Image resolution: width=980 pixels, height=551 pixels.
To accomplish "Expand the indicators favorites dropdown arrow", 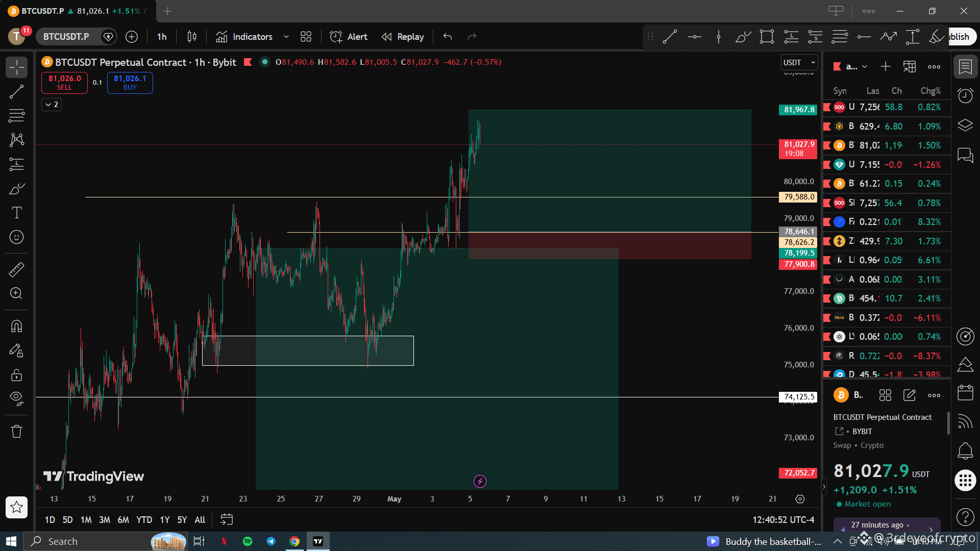I will [x=286, y=37].
